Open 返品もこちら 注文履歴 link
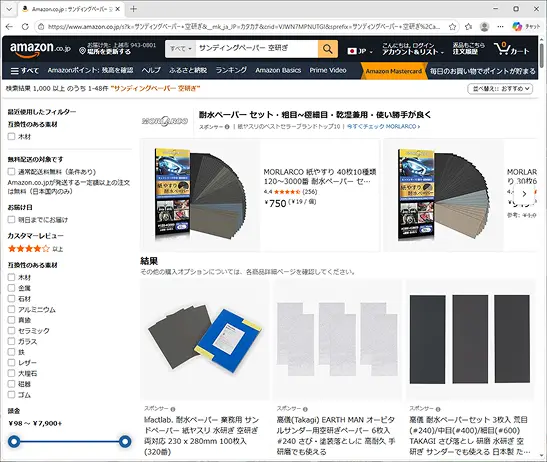 469,49
